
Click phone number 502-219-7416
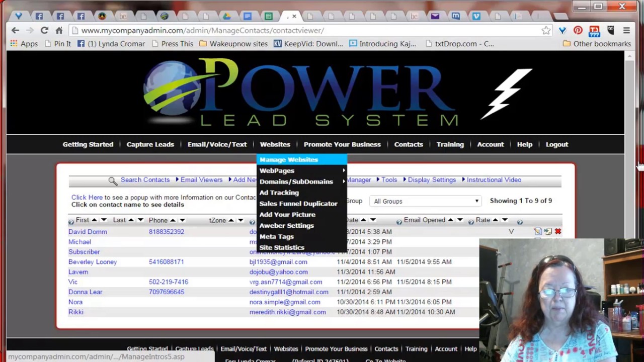tap(169, 282)
